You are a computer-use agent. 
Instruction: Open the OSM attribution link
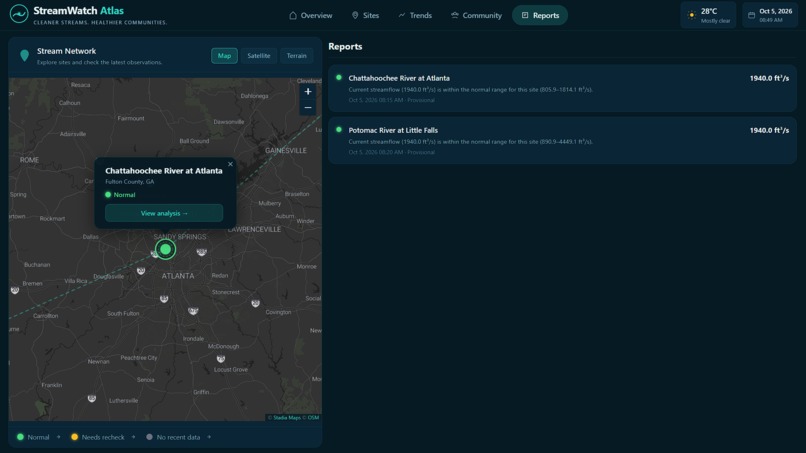coord(313,418)
